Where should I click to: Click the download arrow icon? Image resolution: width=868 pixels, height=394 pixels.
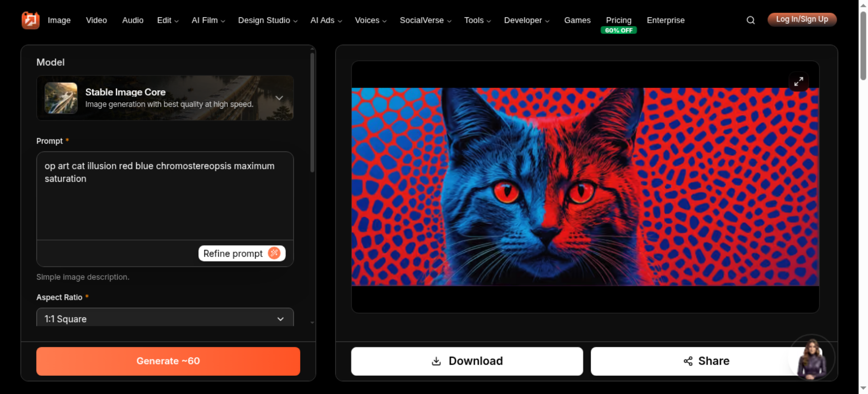pos(436,361)
